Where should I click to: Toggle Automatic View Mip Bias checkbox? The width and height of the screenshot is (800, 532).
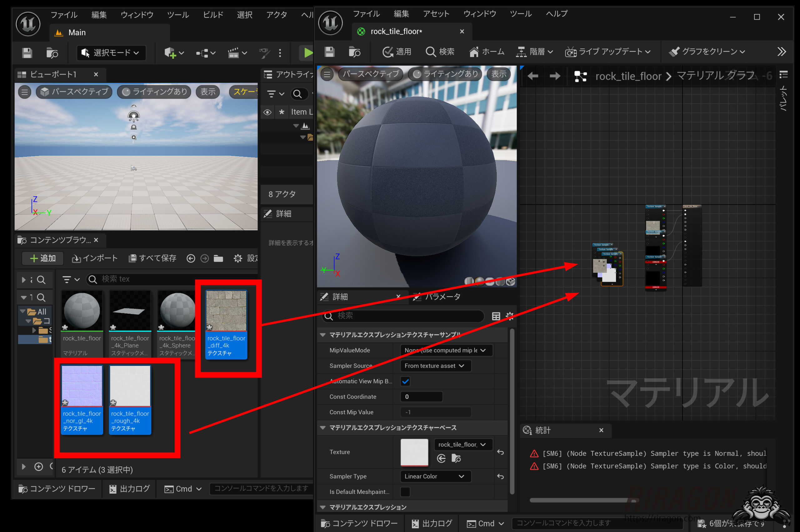pyautogui.click(x=405, y=381)
